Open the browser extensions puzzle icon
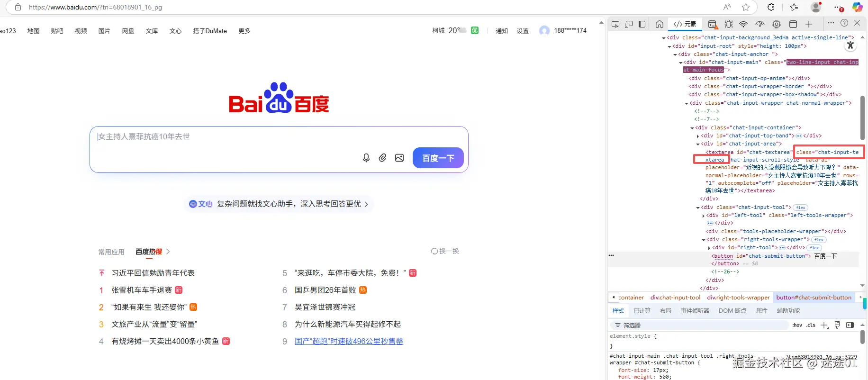This screenshot has width=868, height=380. pos(771,7)
